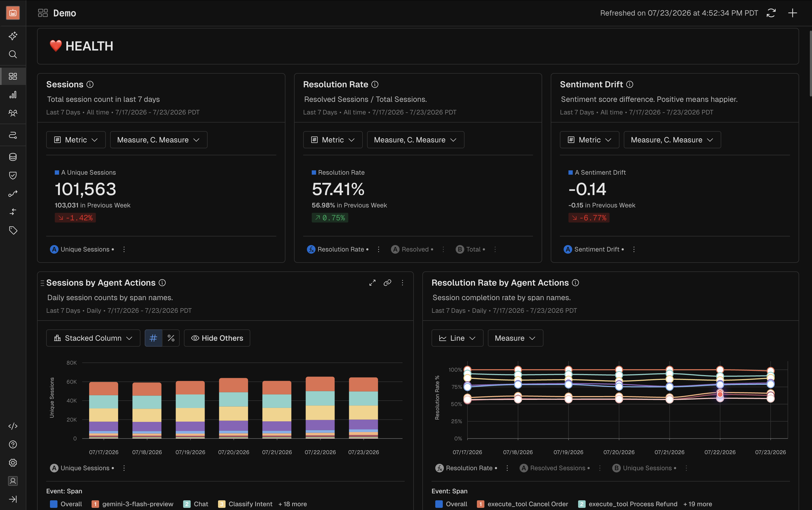Open the bar chart analytics sidebar icon
Image resolution: width=812 pixels, height=510 pixels.
point(13,95)
